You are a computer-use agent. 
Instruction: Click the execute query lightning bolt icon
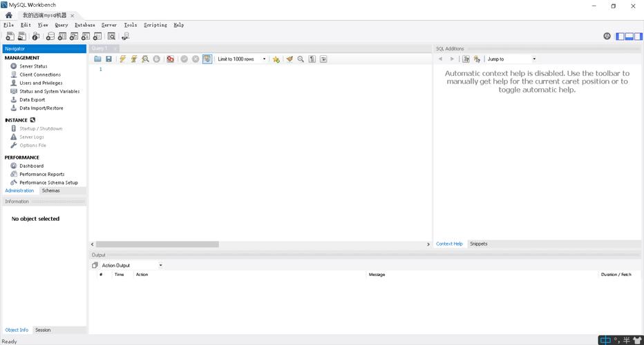click(x=122, y=59)
